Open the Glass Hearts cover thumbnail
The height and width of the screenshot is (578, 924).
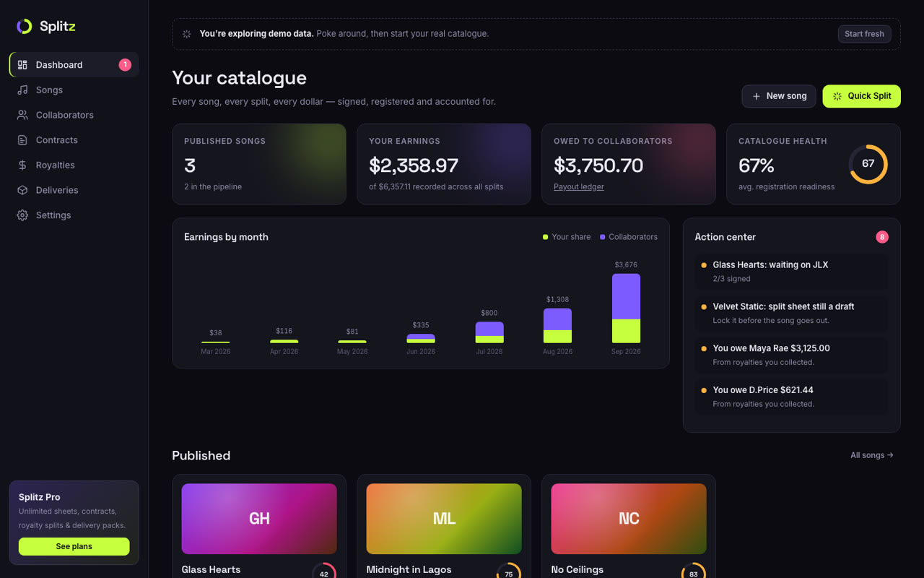(x=259, y=519)
